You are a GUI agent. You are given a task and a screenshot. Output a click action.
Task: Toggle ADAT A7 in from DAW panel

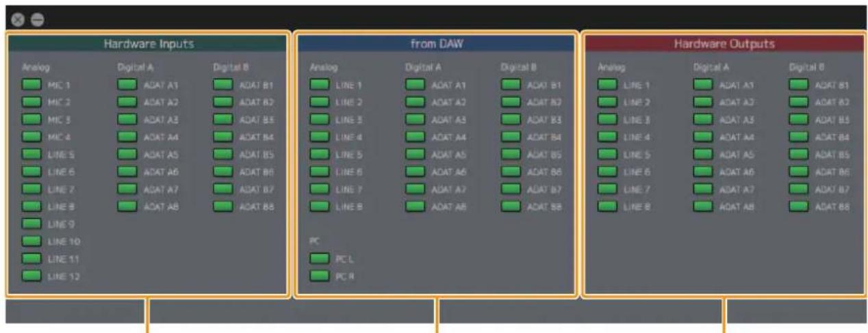coord(416,189)
